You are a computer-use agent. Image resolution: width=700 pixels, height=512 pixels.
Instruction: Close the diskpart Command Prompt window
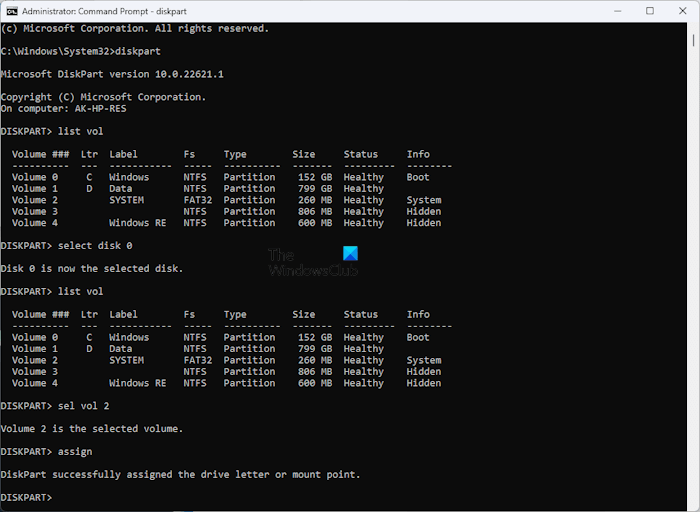click(683, 11)
